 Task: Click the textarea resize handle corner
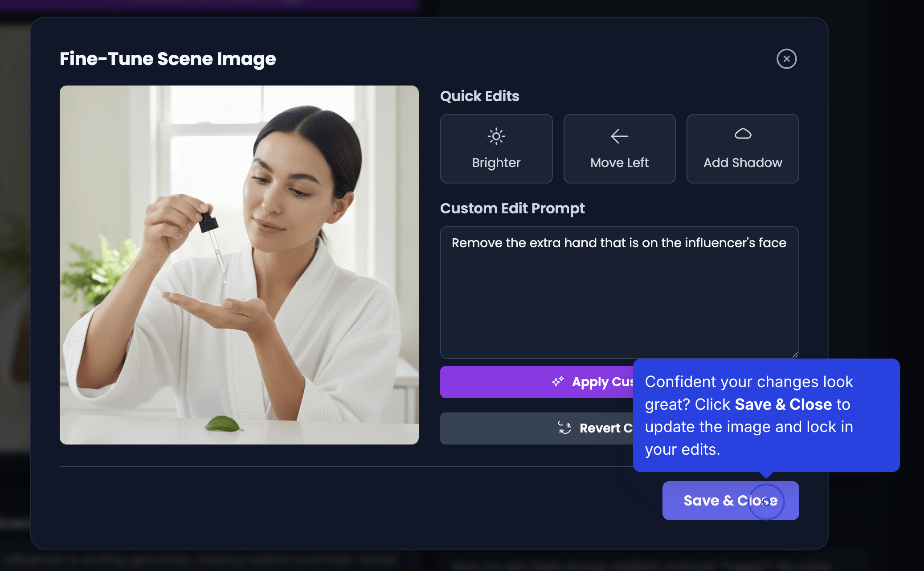tap(795, 355)
